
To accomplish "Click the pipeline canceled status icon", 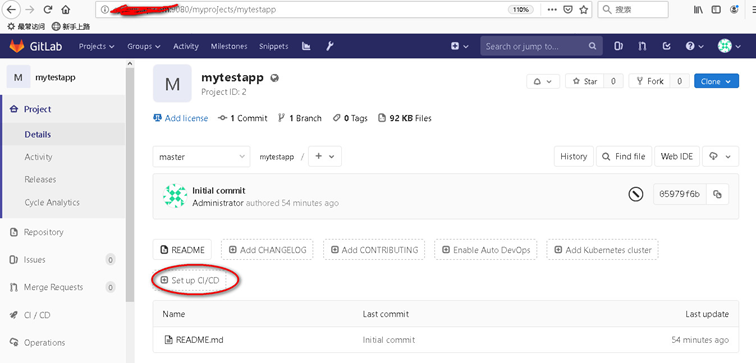I will [636, 195].
